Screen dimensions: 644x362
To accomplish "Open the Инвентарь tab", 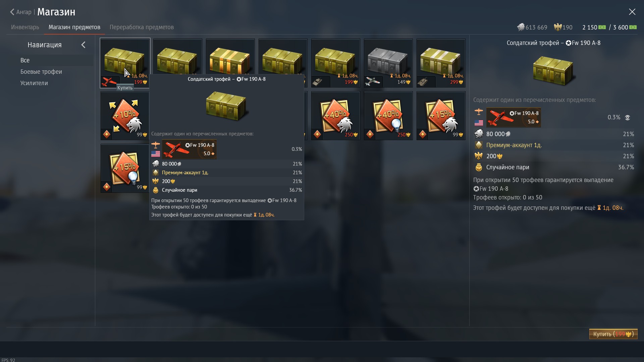I will (25, 27).
